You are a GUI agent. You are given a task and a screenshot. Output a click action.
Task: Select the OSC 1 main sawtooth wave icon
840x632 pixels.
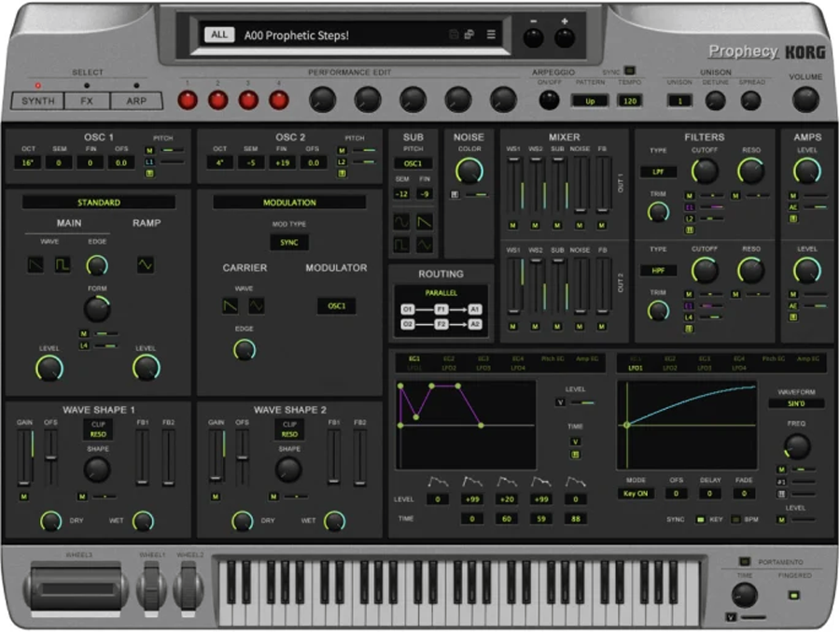(35, 264)
